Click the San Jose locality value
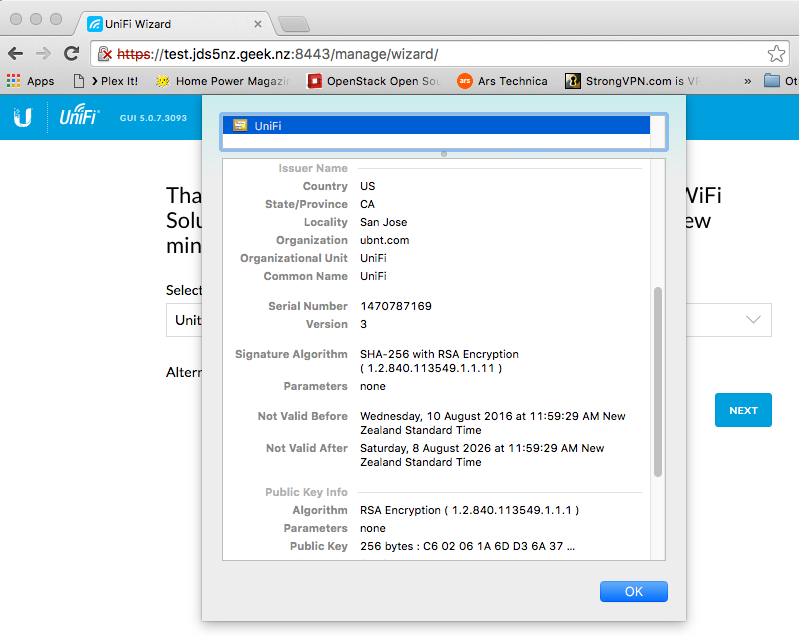The height and width of the screenshot is (636, 799). [x=384, y=222]
